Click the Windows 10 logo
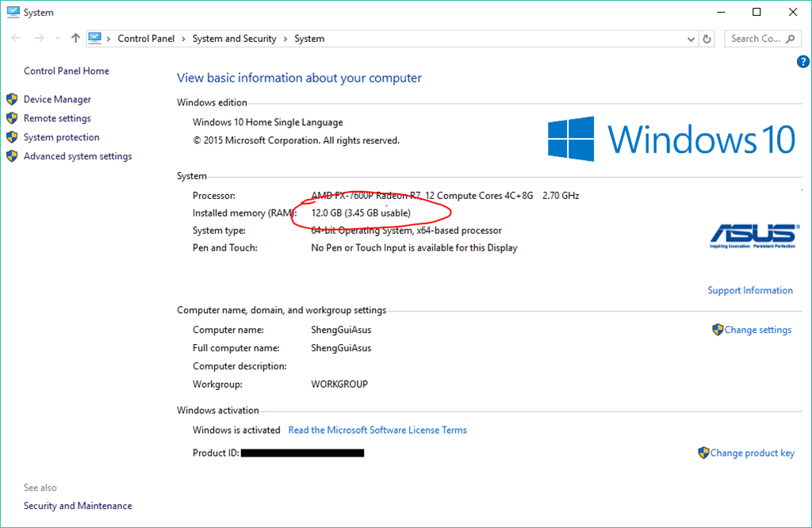 pos(672,139)
